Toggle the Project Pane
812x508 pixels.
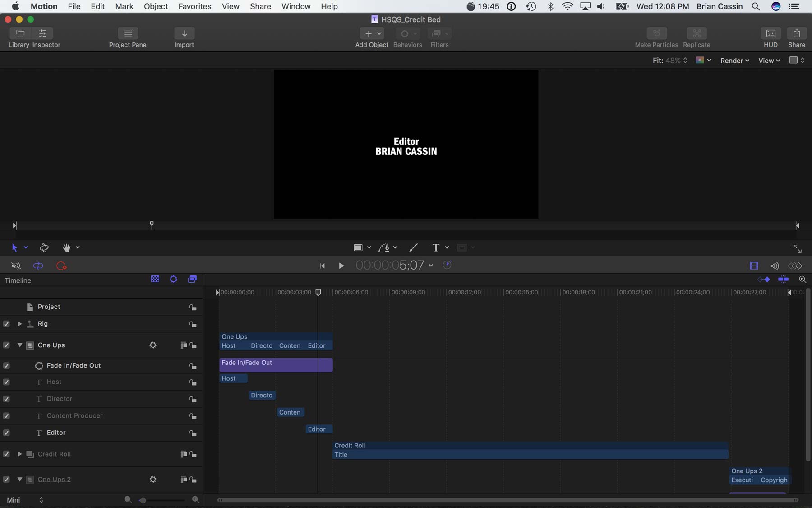pos(128,33)
